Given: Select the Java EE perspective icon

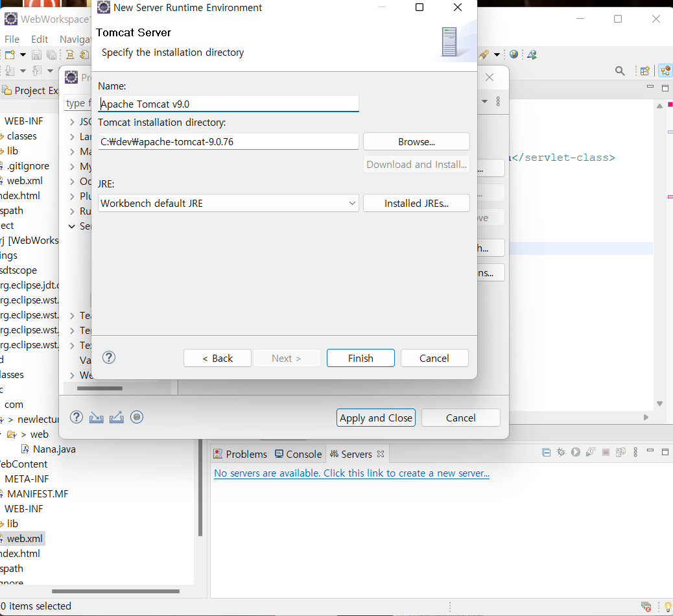Looking at the screenshot, I should (666, 71).
